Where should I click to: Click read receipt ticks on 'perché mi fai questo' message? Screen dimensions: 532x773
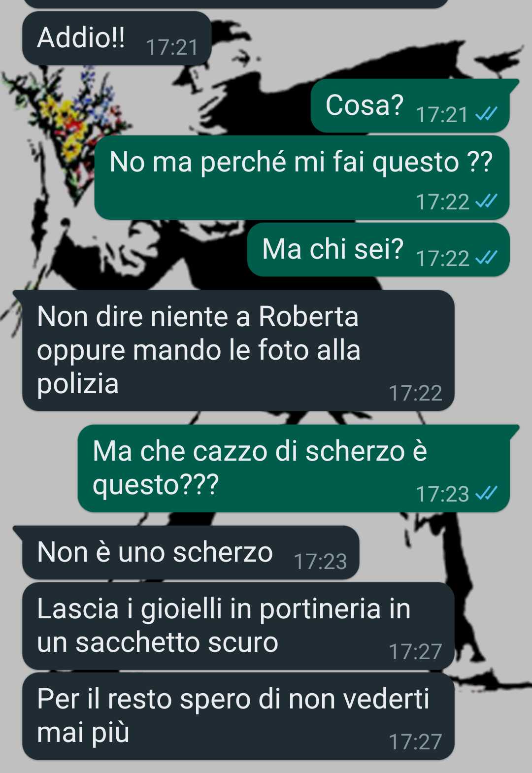pyautogui.click(x=487, y=201)
